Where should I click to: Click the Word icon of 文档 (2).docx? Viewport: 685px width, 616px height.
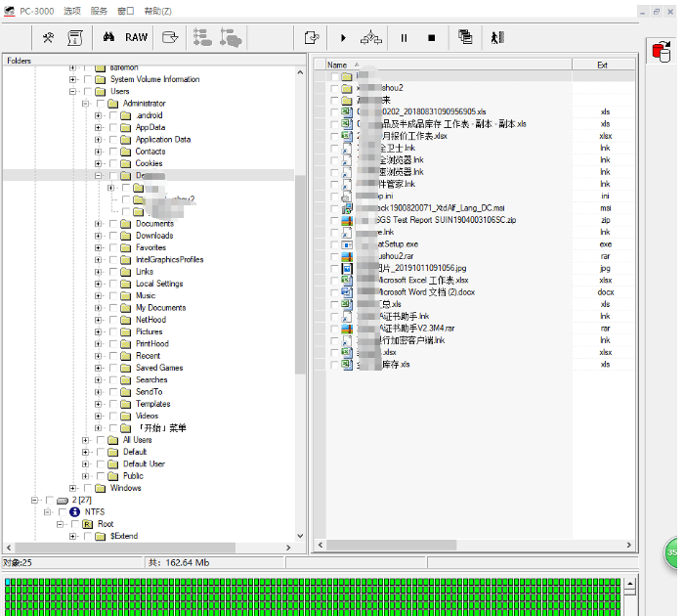pos(347,292)
